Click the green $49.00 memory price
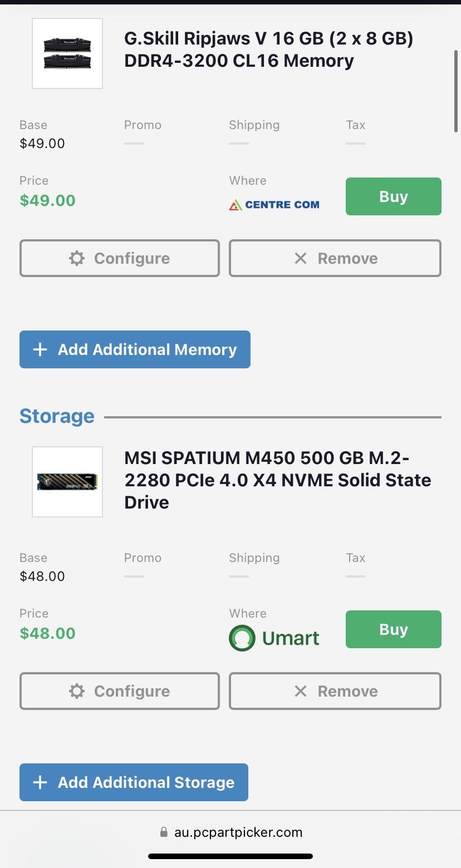This screenshot has width=461, height=868. tap(47, 200)
